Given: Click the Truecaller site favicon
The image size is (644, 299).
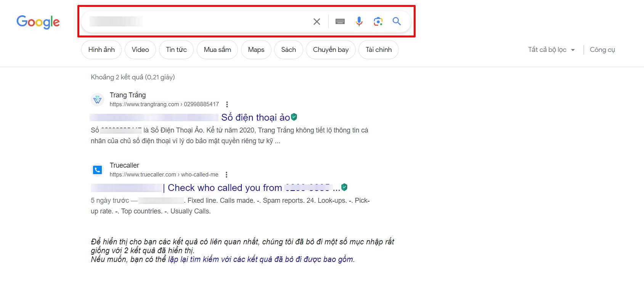Looking at the screenshot, I should [98, 170].
